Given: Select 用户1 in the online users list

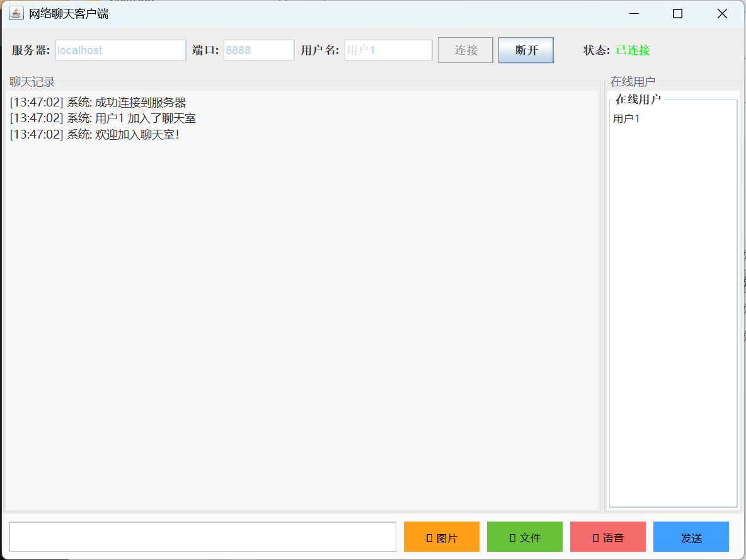Looking at the screenshot, I should click(626, 118).
